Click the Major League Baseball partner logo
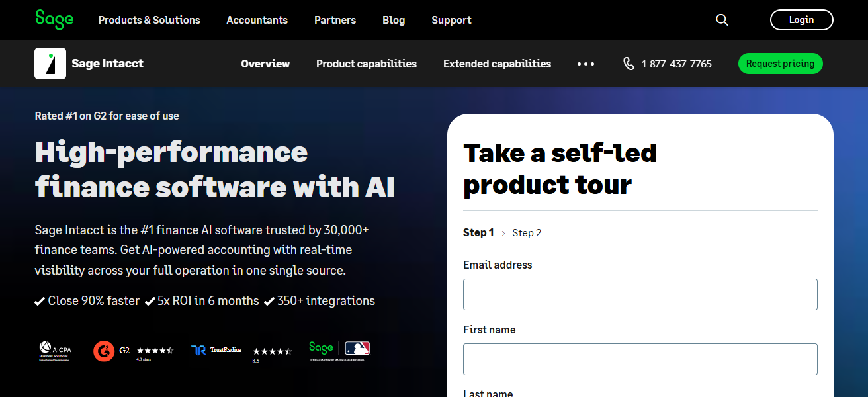The height and width of the screenshot is (397, 868). tap(358, 349)
